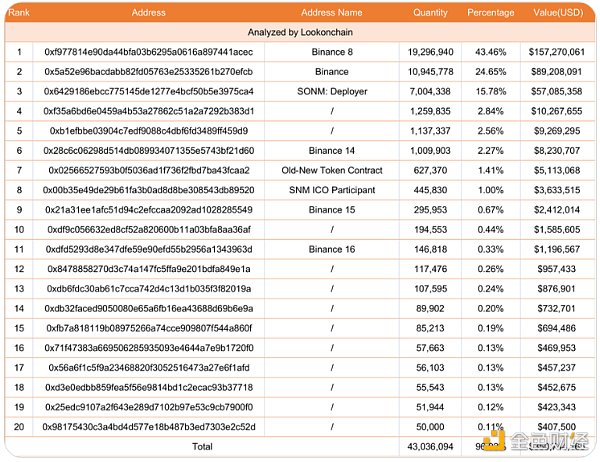Click the Binance 16 address name
The height and width of the screenshot is (462, 600).
pos(331,248)
